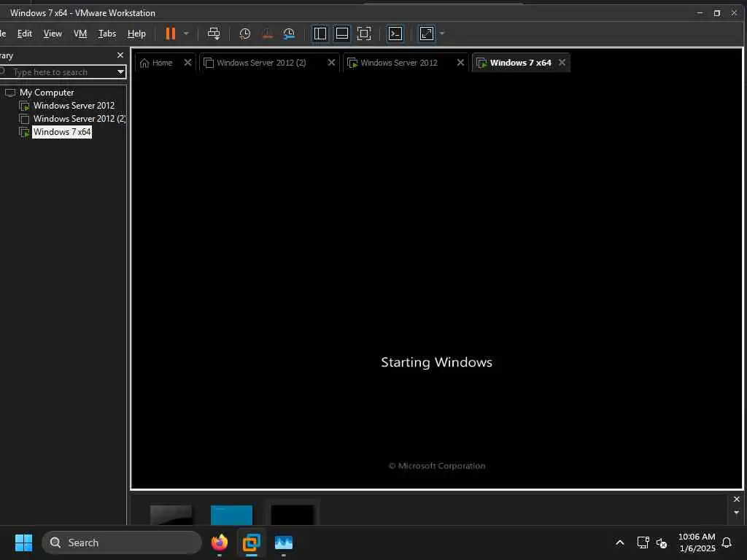Select Windows 7 x64 in the library
747x560 pixels.
(62, 132)
